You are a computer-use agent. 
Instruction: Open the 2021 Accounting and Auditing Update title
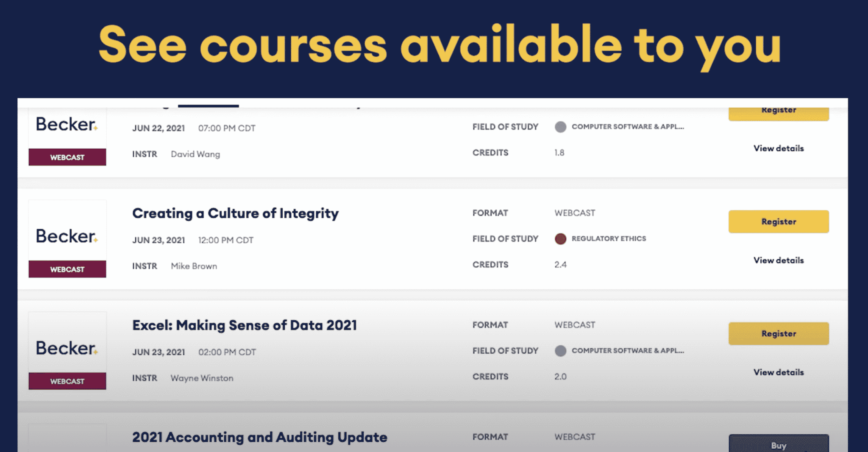(260, 437)
